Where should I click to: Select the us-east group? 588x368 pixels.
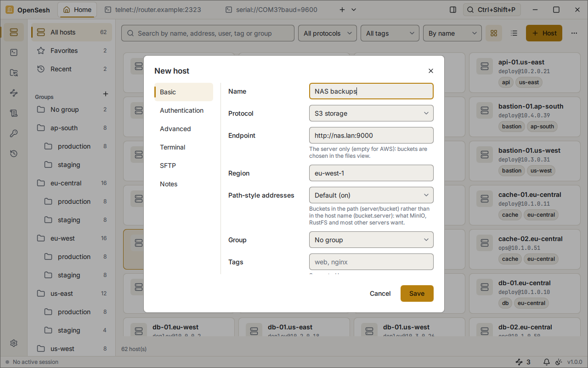[72, 293]
